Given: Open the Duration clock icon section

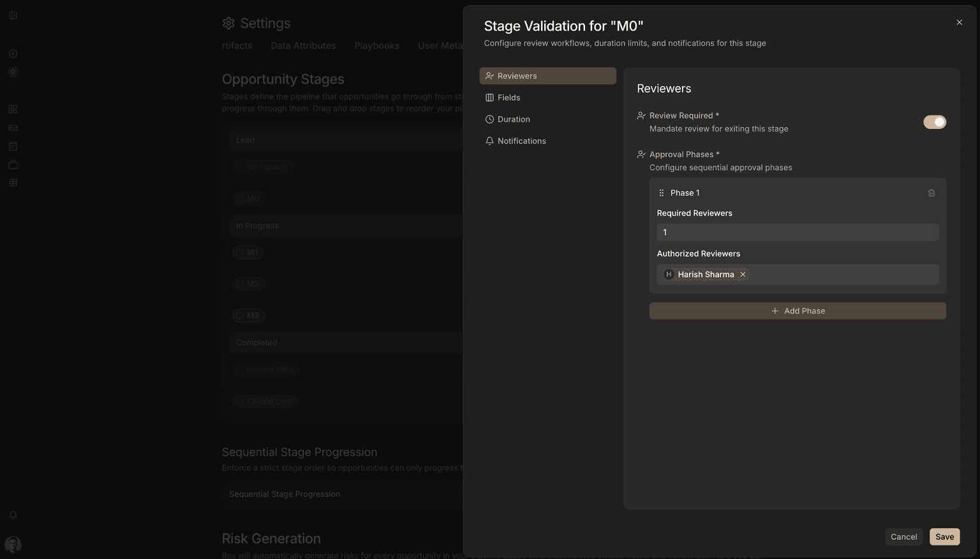Looking at the screenshot, I should pyautogui.click(x=489, y=119).
